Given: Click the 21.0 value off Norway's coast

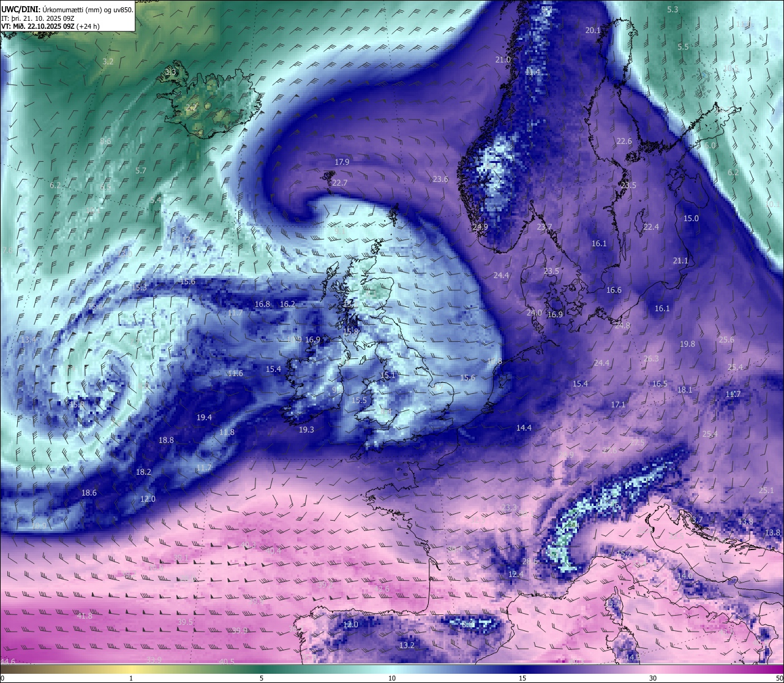Looking at the screenshot, I should tap(503, 59).
